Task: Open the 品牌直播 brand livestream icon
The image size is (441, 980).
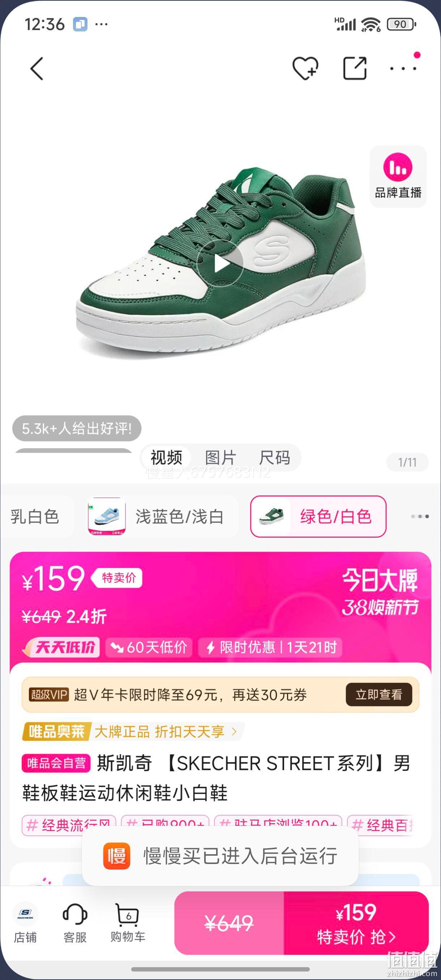Action: (398, 176)
